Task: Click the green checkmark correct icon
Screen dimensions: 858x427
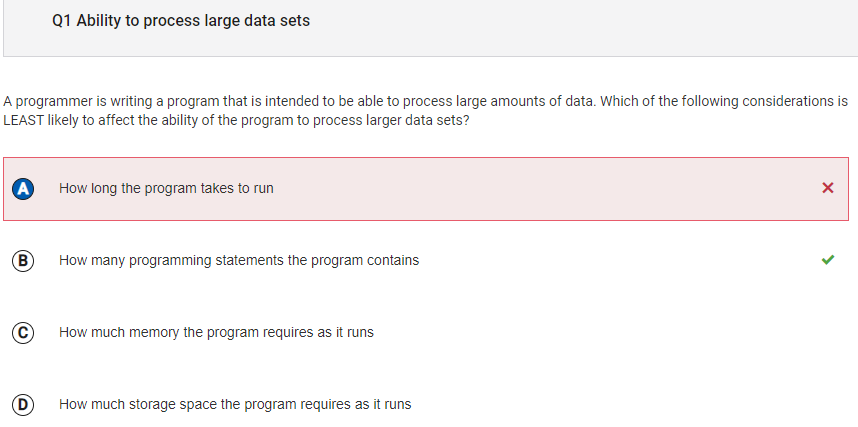Action: [827, 260]
